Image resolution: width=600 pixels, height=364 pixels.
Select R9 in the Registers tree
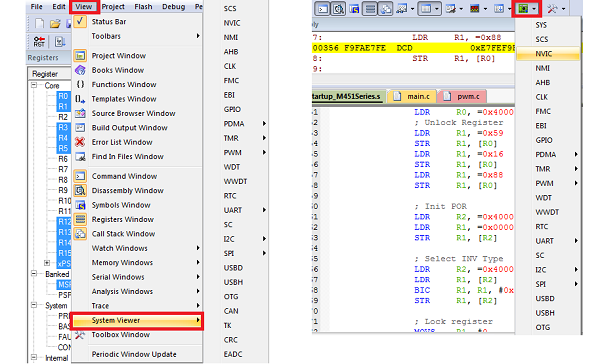point(63,190)
